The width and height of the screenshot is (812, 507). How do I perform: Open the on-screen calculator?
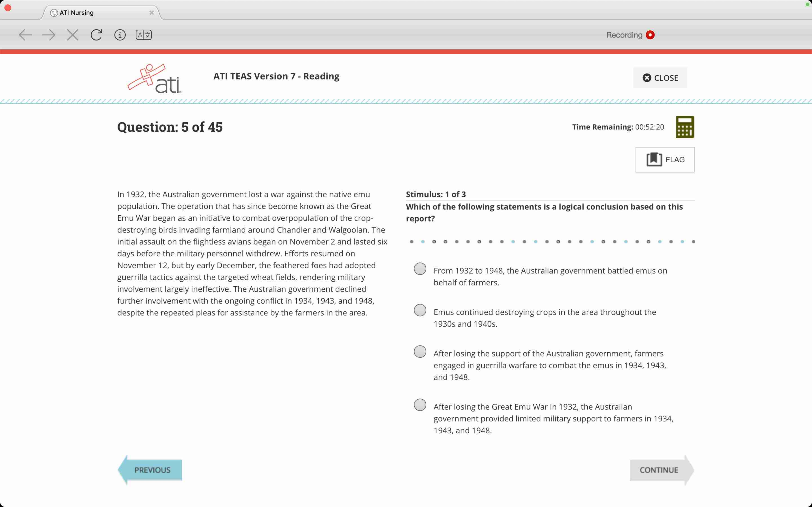[x=685, y=127]
